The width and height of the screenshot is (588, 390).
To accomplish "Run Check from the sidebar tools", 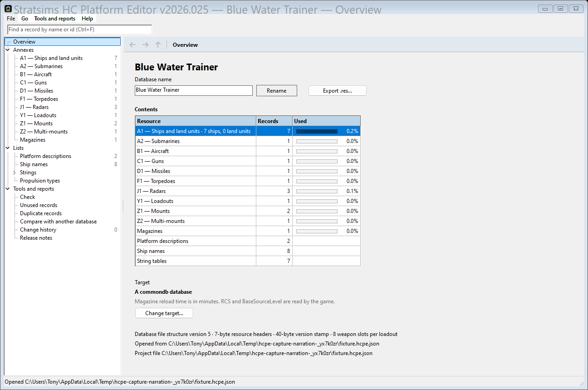I will tap(28, 197).
